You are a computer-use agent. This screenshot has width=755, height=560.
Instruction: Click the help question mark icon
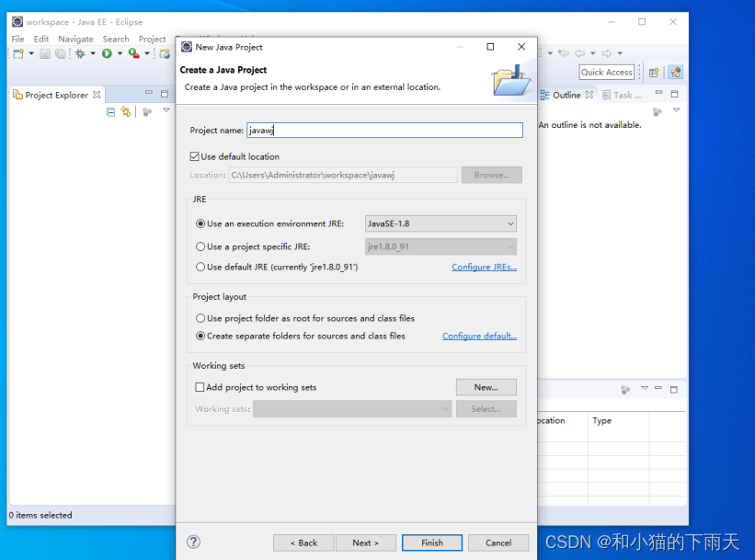click(x=191, y=542)
